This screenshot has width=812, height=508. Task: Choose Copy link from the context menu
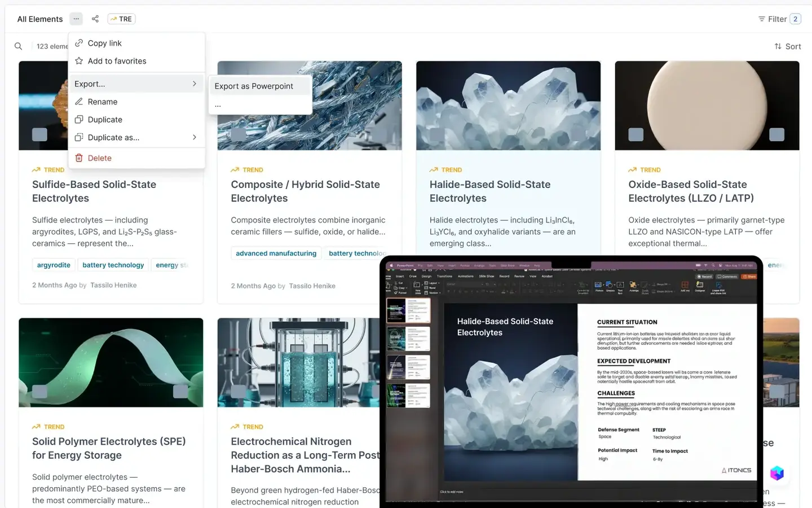coord(136,43)
